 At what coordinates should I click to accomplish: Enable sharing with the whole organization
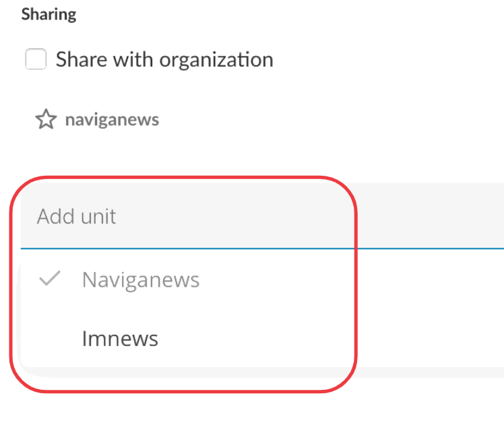click(x=36, y=59)
